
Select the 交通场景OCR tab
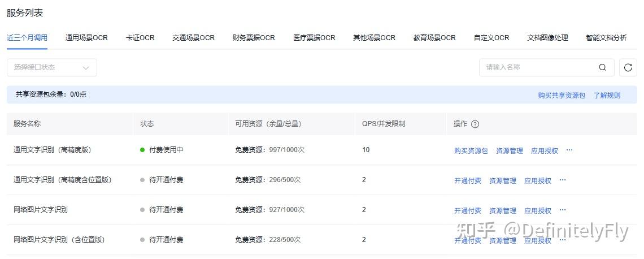(x=193, y=38)
